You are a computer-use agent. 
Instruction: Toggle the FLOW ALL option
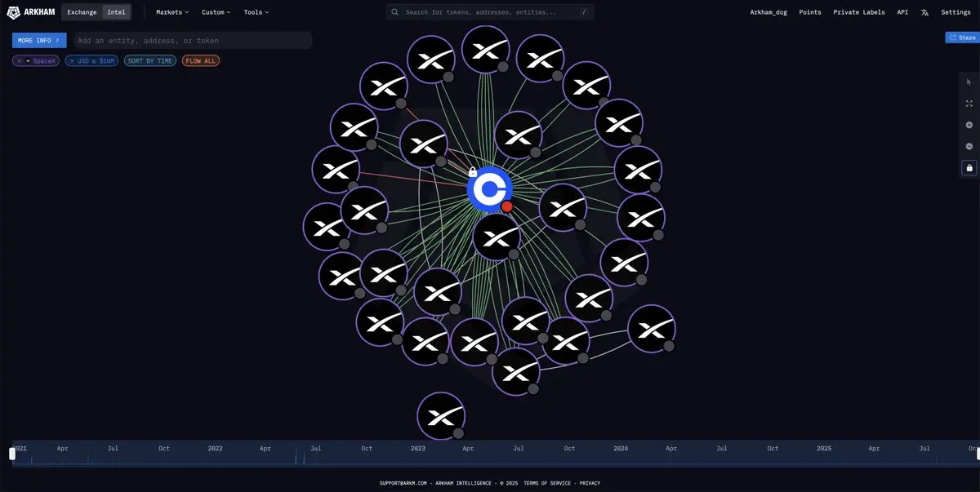[x=201, y=61]
